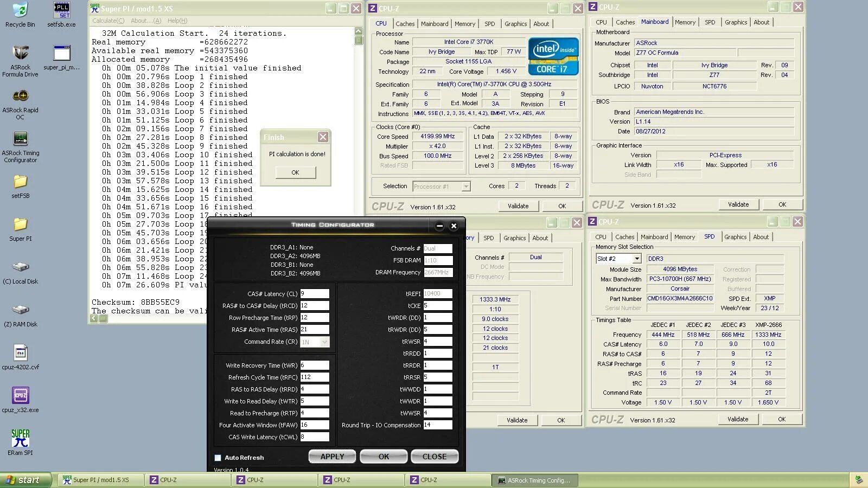Enable the Auto Refresh checkbox
Screen dimensions: 868x488
point(218,458)
